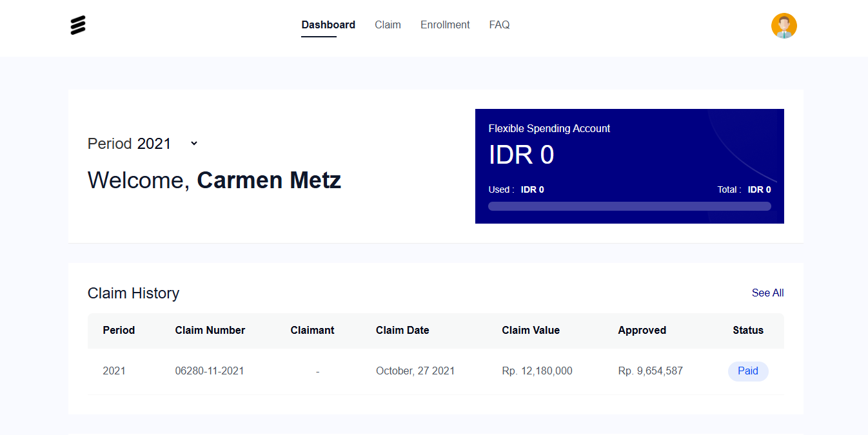
Task: Click the Claim History heading
Action: point(133,293)
